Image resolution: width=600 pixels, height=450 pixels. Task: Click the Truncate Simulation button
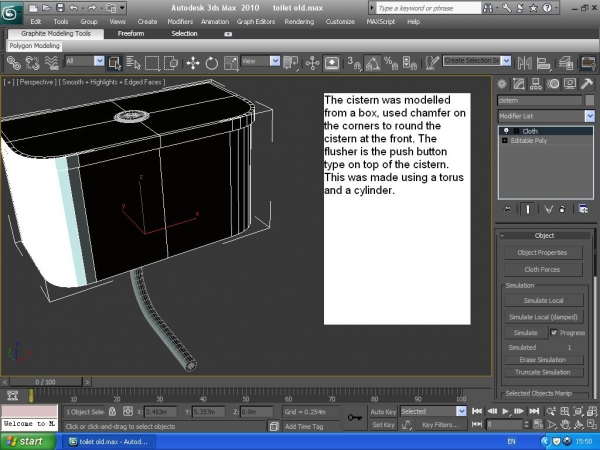[x=543, y=372]
